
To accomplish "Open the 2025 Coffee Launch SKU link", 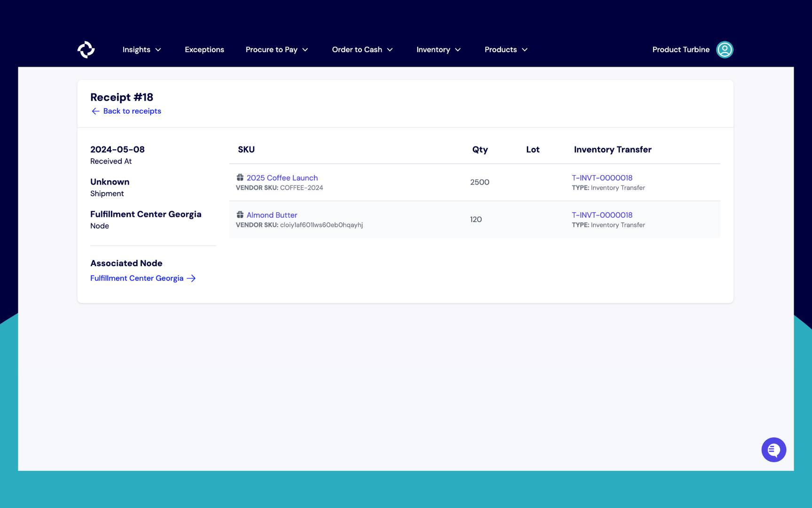I will point(282,178).
